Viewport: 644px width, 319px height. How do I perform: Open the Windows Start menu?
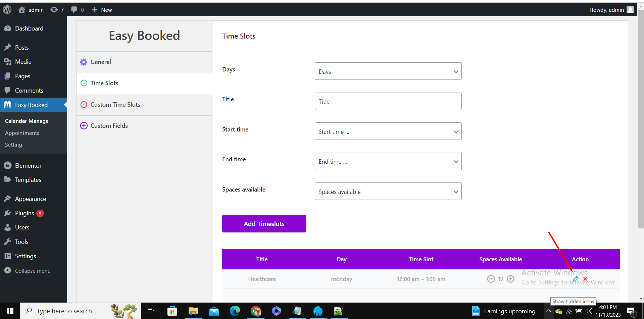point(10,311)
